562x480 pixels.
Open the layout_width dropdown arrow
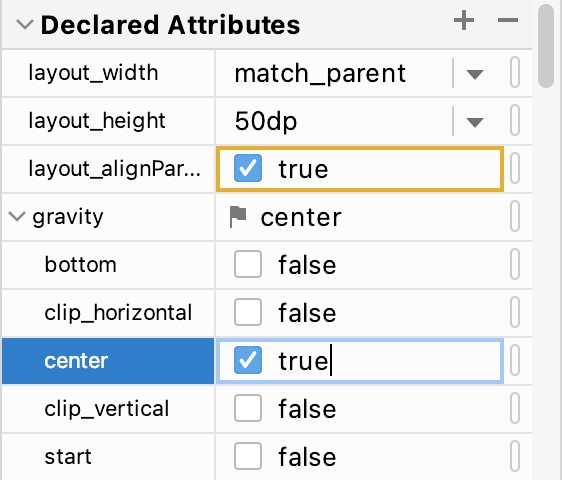[x=475, y=74]
